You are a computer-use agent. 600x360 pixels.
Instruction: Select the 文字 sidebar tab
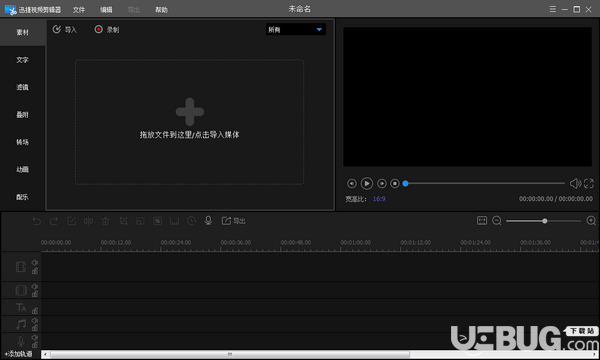[23, 60]
